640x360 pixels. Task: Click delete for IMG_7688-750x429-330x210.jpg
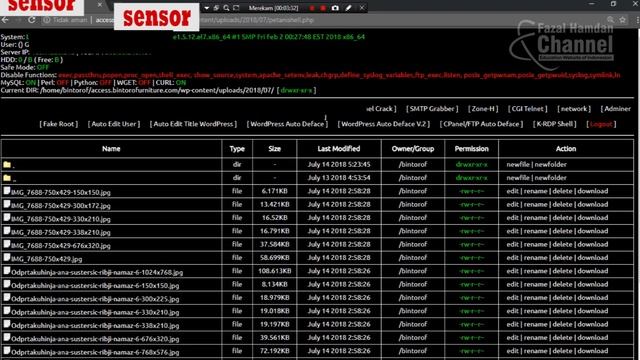tap(562, 218)
